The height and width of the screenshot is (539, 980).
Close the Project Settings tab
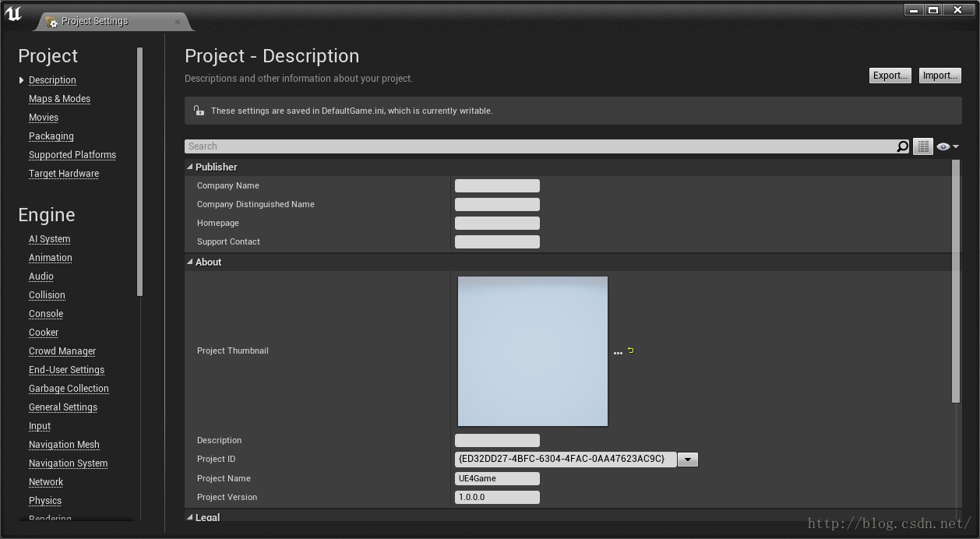click(x=178, y=21)
